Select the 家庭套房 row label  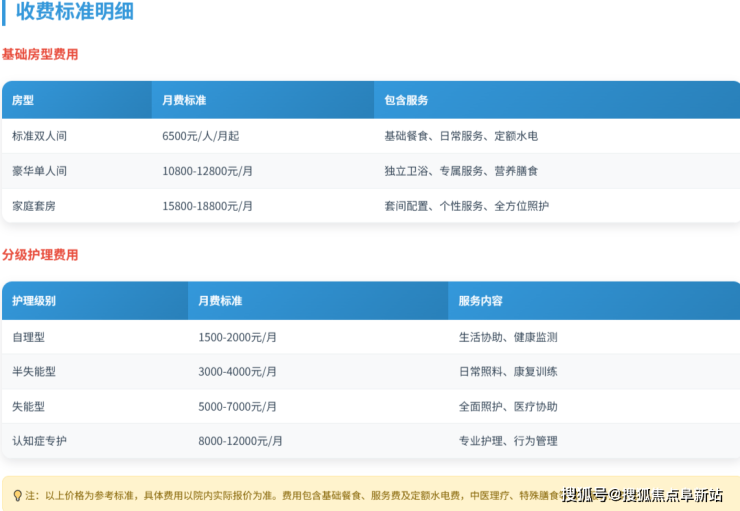(x=34, y=206)
